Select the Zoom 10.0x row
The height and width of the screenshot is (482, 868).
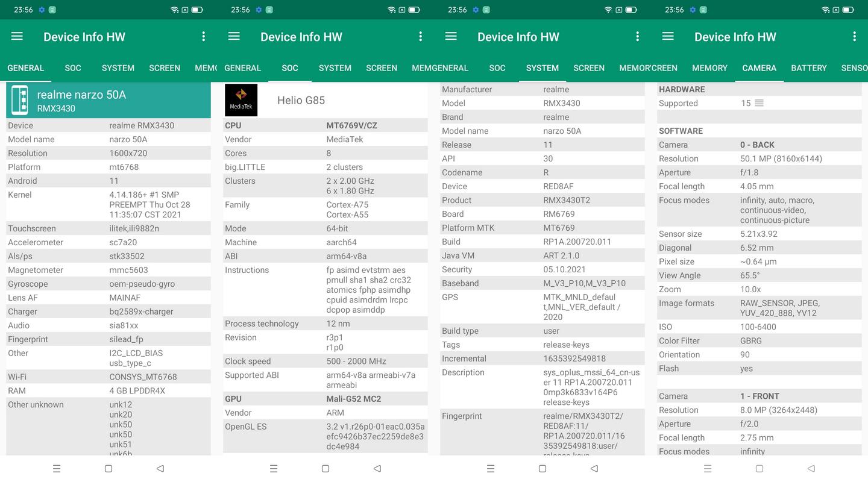point(759,289)
